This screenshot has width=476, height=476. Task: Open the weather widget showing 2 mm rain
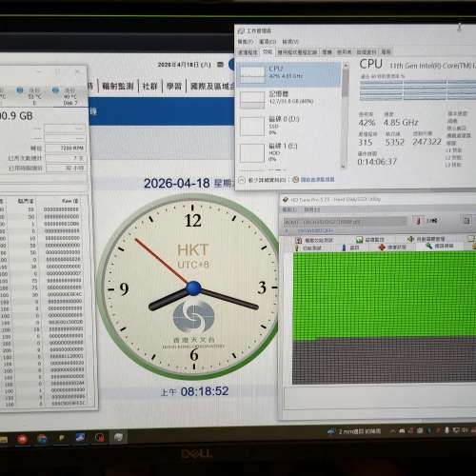354,431
